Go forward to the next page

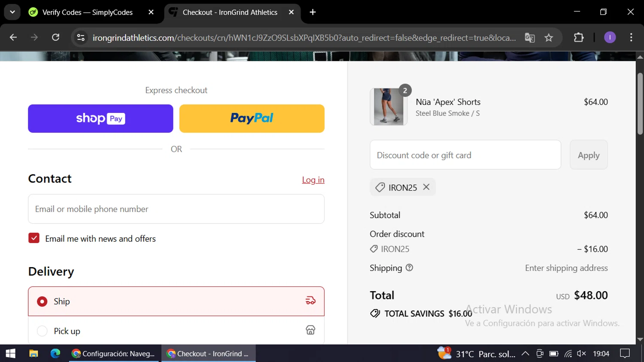(34, 37)
